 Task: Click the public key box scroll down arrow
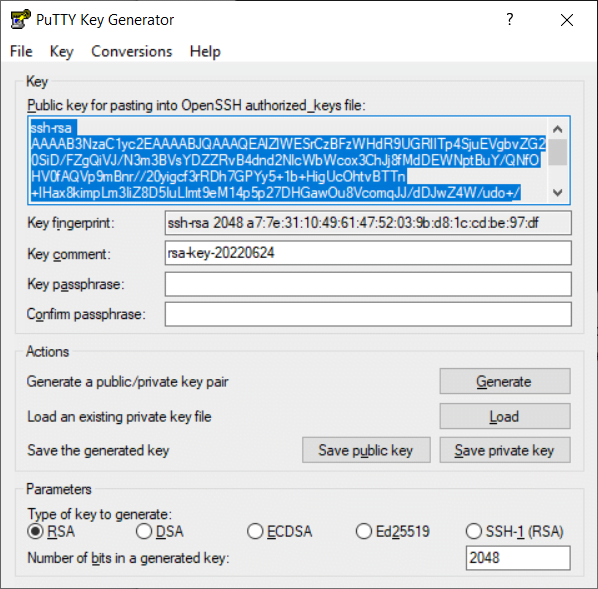pyautogui.click(x=558, y=192)
